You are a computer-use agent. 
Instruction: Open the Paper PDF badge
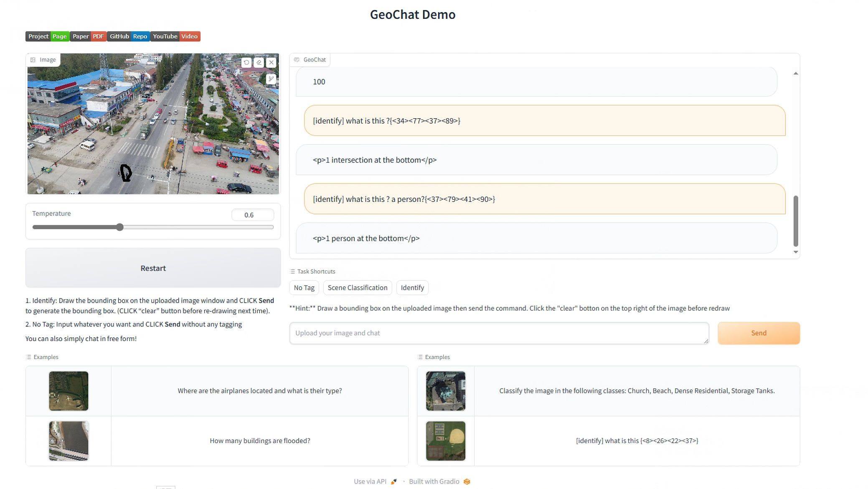tap(88, 36)
